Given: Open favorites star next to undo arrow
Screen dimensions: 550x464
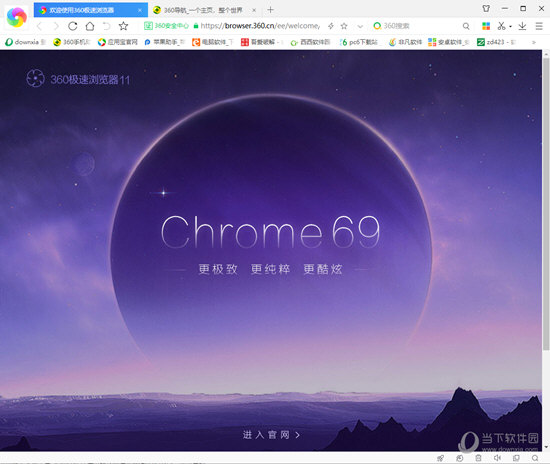Looking at the screenshot, I should coord(123,26).
